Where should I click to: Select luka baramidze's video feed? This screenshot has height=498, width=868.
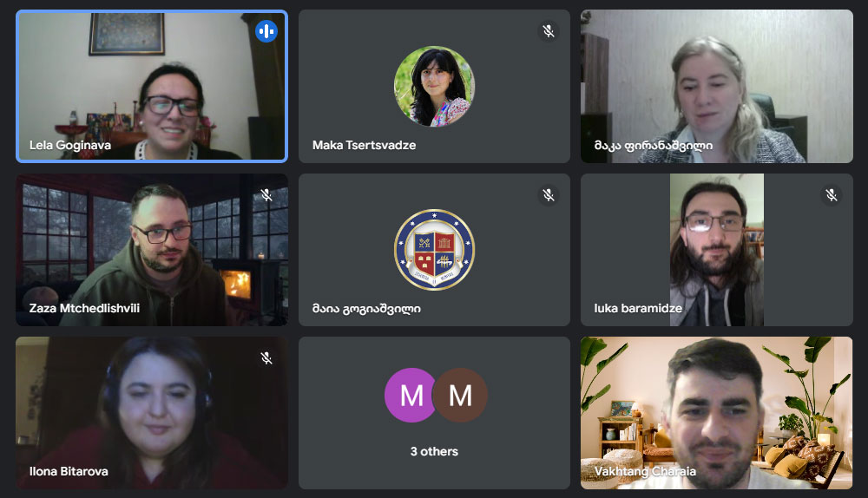tap(717, 250)
